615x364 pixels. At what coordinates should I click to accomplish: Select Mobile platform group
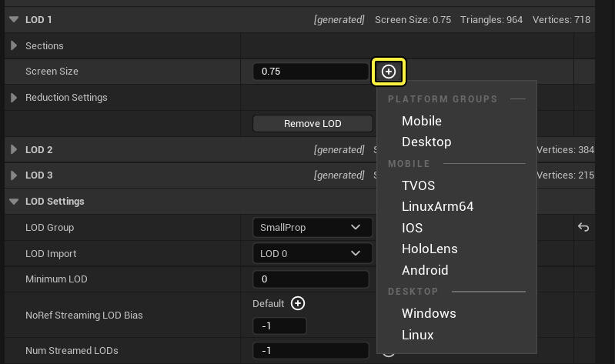[422, 121]
